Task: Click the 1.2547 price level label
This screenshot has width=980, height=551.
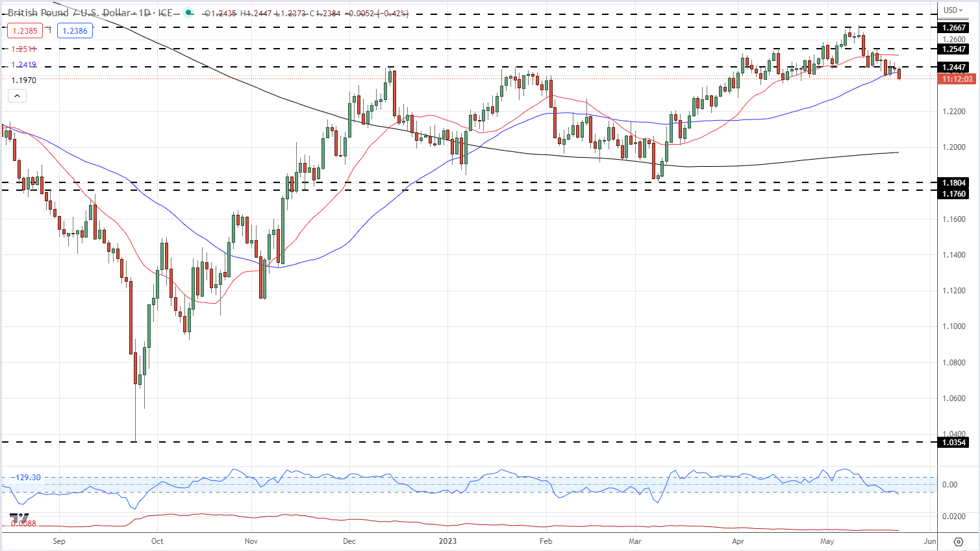Action: [x=953, y=49]
